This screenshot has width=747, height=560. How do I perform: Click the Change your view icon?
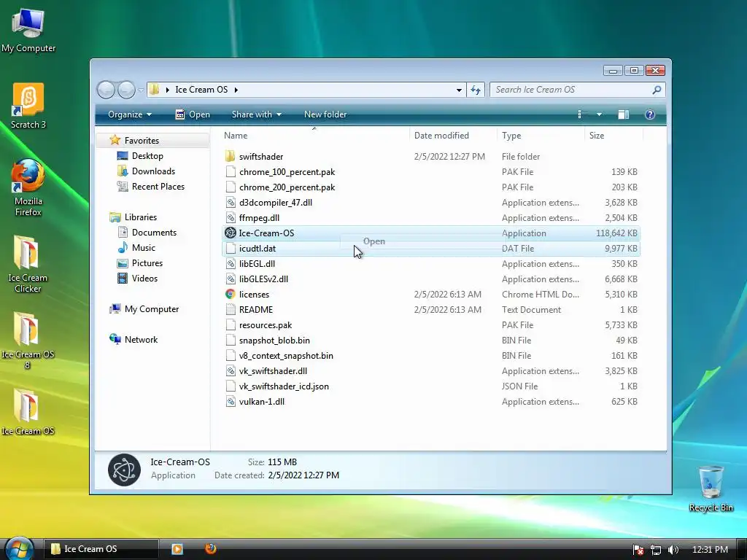[580, 114]
